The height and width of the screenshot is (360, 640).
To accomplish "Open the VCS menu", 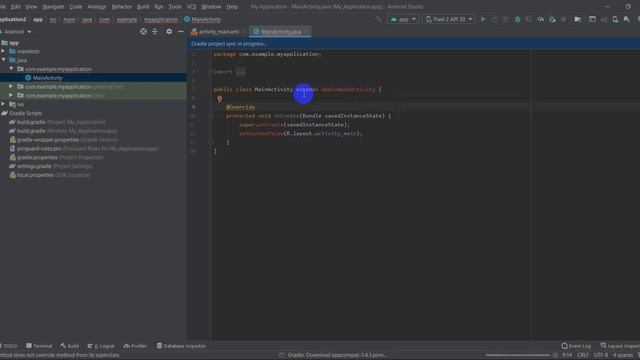I will coord(191,7).
